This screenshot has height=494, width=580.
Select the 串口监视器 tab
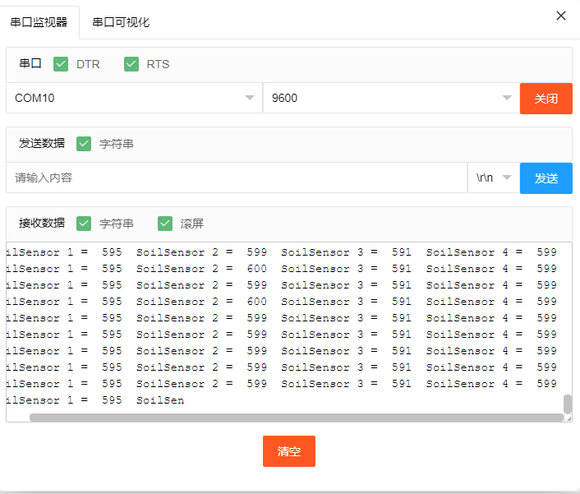pos(39,22)
